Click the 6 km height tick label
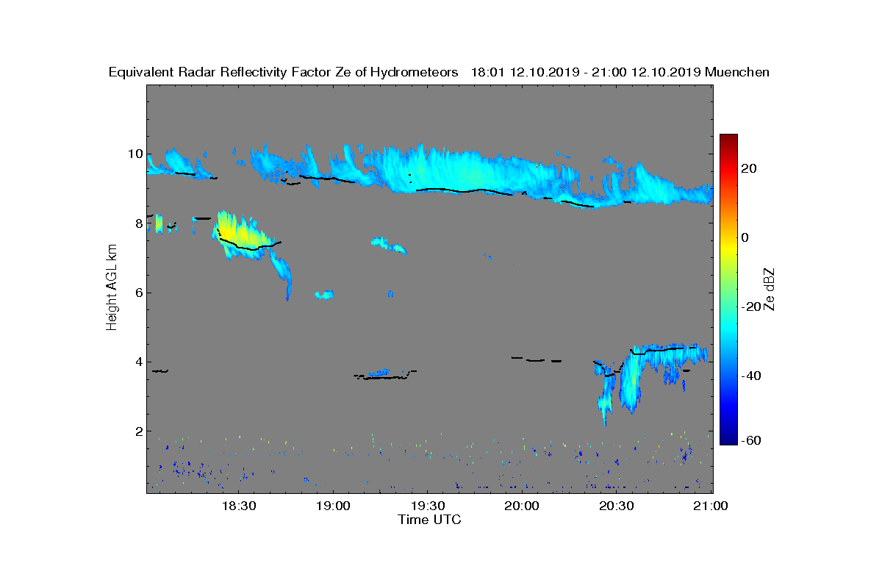 (137, 293)
